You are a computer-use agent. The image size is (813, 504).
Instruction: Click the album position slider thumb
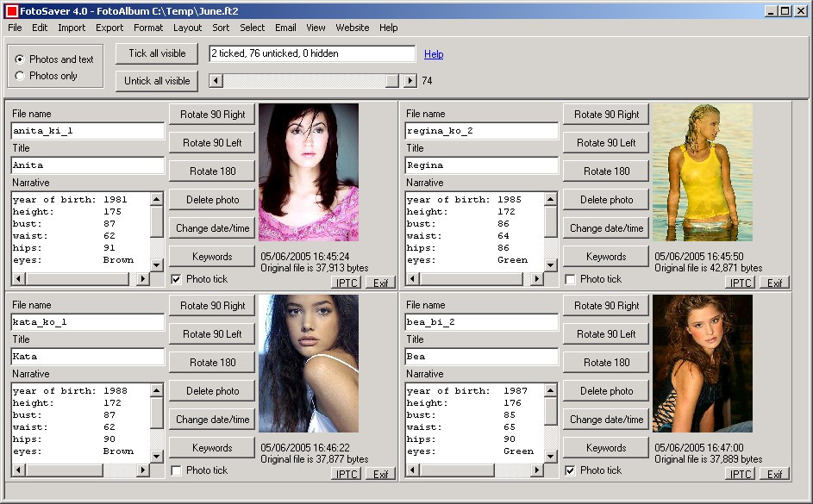click(392, 80)
